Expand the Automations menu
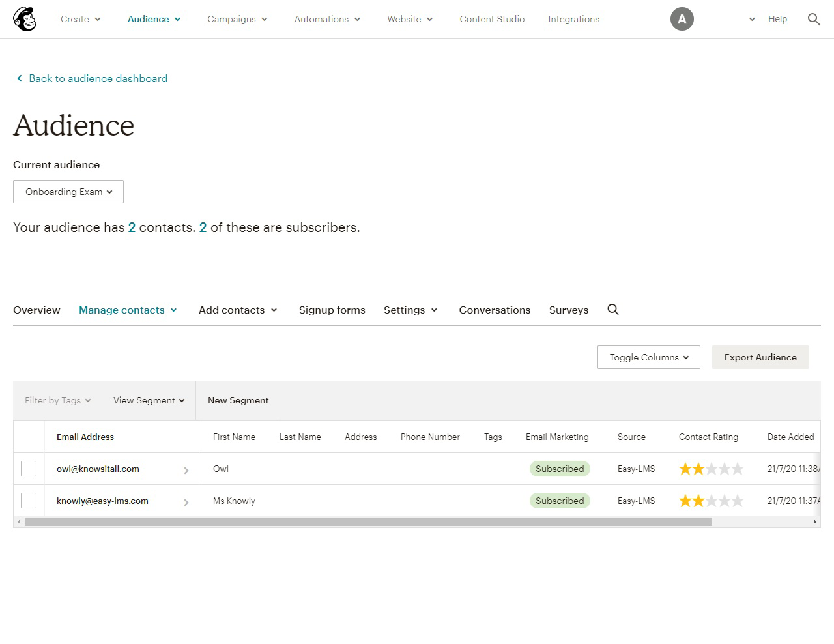Image resolution: width=834 pixels, height=644 pixels. [x=328, y=19]
